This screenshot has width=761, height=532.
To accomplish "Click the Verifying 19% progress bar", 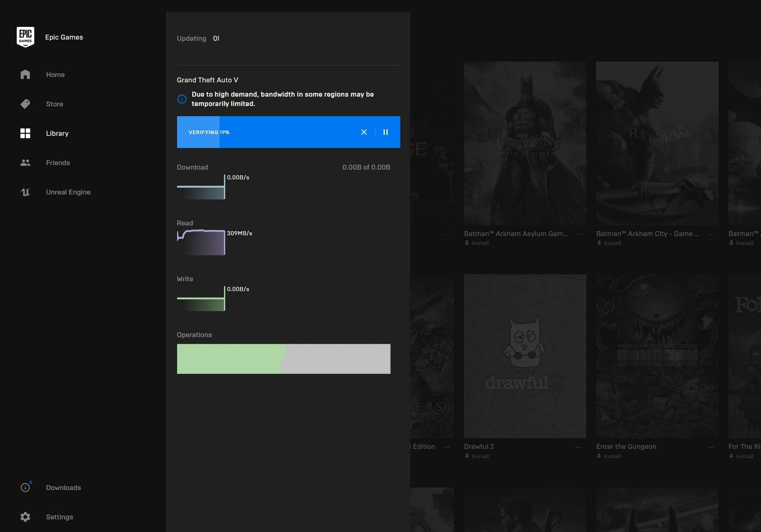I will (x=269, y=132).
